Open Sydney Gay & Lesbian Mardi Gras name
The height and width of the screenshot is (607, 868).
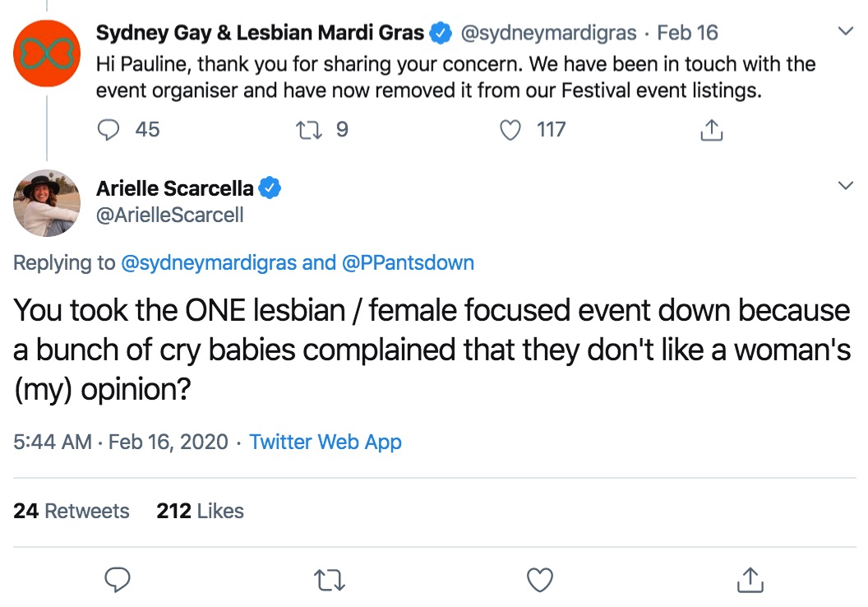[260, 33]
